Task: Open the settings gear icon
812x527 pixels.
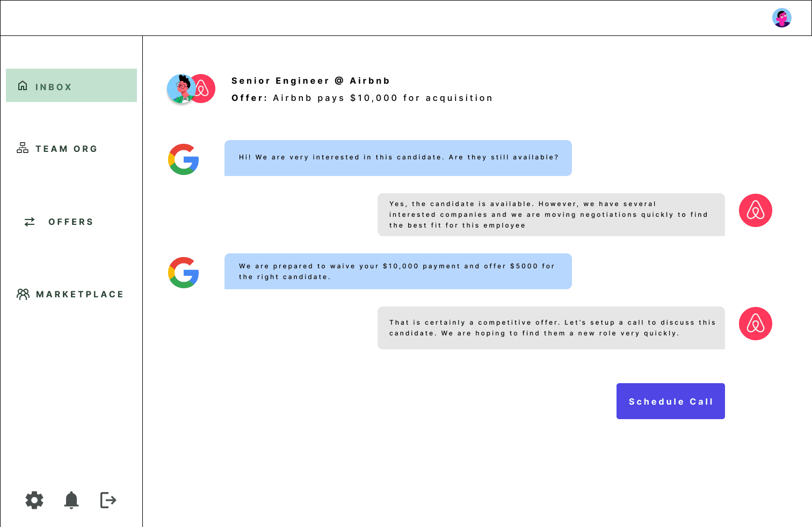Action: click(34, 500)
